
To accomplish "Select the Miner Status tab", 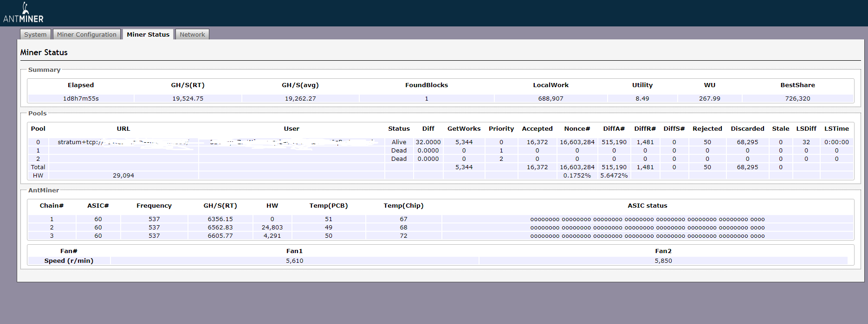I will click(148, 34).
